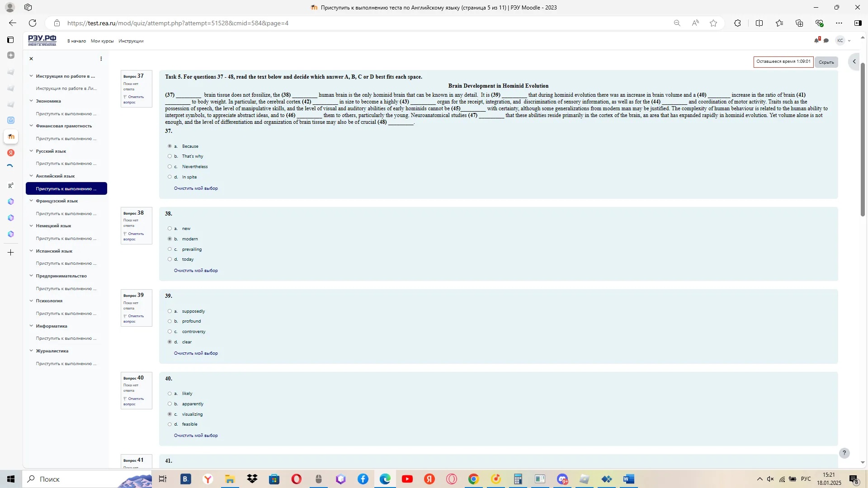Click the browser refresh icon

coord(33,23)
